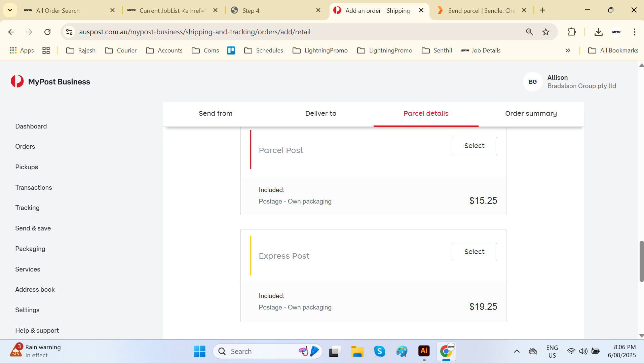644x363 pixels.
Task: Click the $15.25 Parcel Post price
Action: pos(483,201)
